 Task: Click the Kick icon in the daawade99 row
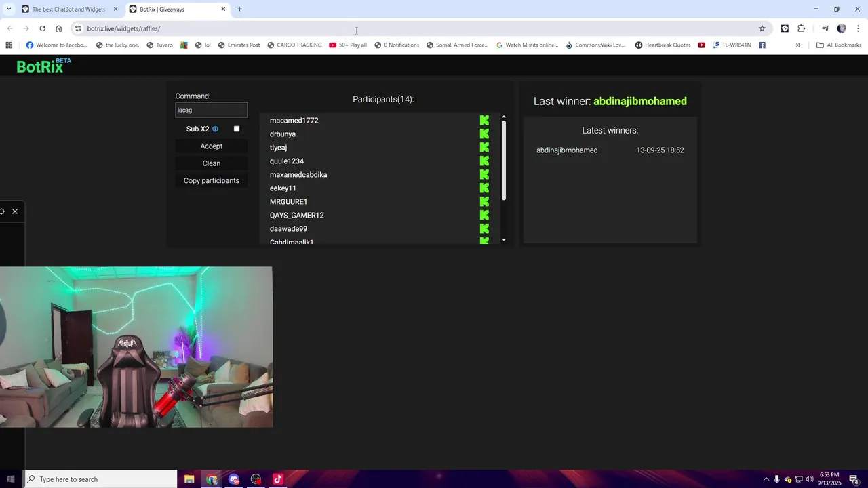[x=484, y=229]
